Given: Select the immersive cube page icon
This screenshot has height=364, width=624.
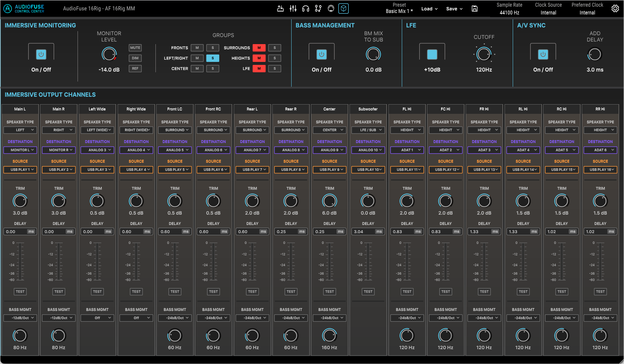Looking at the screenshot, I should tap(344, 9).
